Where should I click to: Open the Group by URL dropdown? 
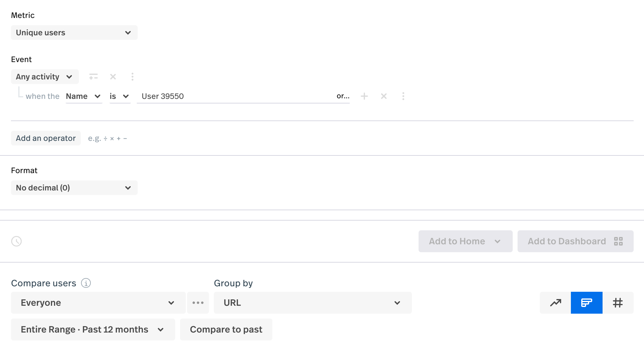(313, 303)
